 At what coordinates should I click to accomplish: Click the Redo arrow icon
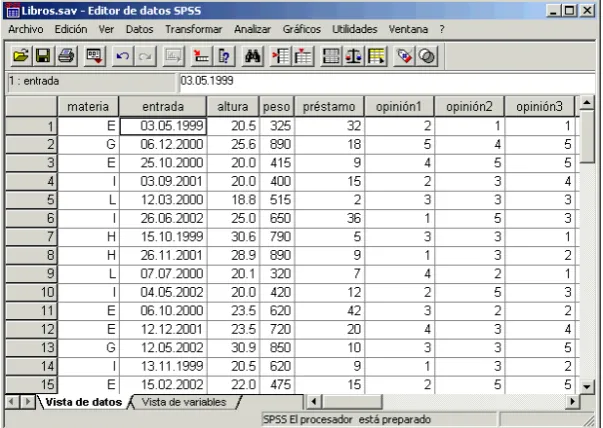coord(145,56)
